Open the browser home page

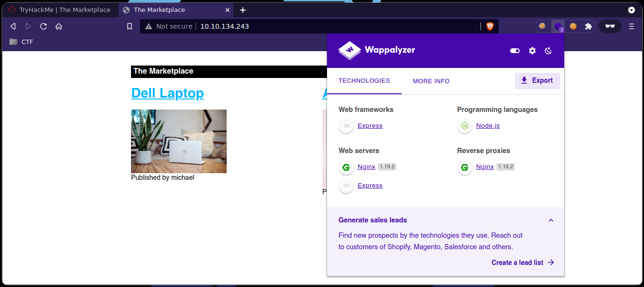[59, 26]
